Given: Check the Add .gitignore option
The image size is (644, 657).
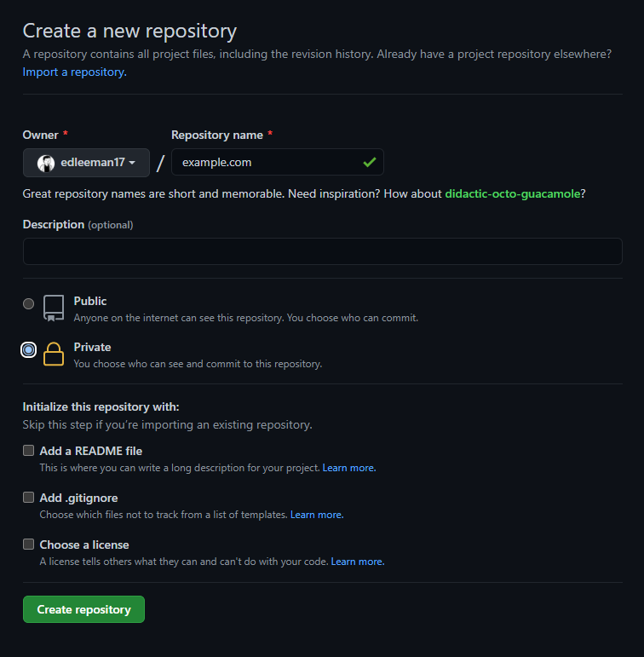Looking at the screenshot, I should [29, 498].
